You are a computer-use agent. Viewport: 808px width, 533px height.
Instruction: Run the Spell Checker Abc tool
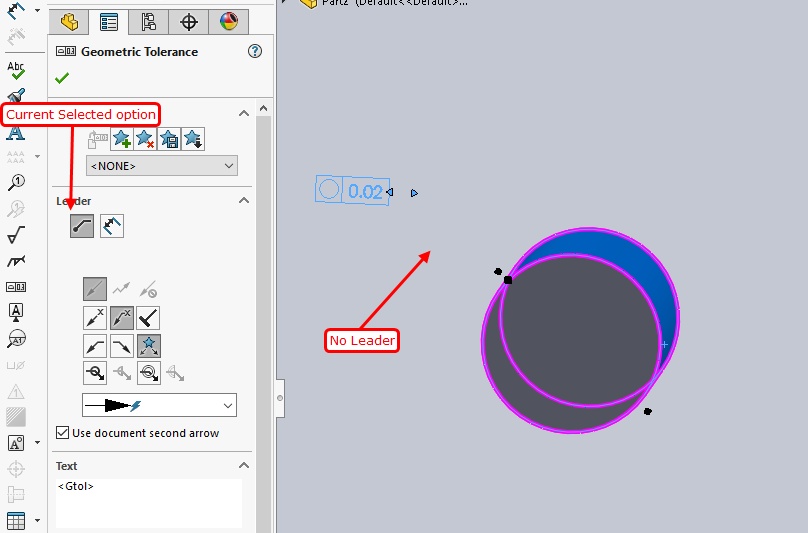(16, 70)
